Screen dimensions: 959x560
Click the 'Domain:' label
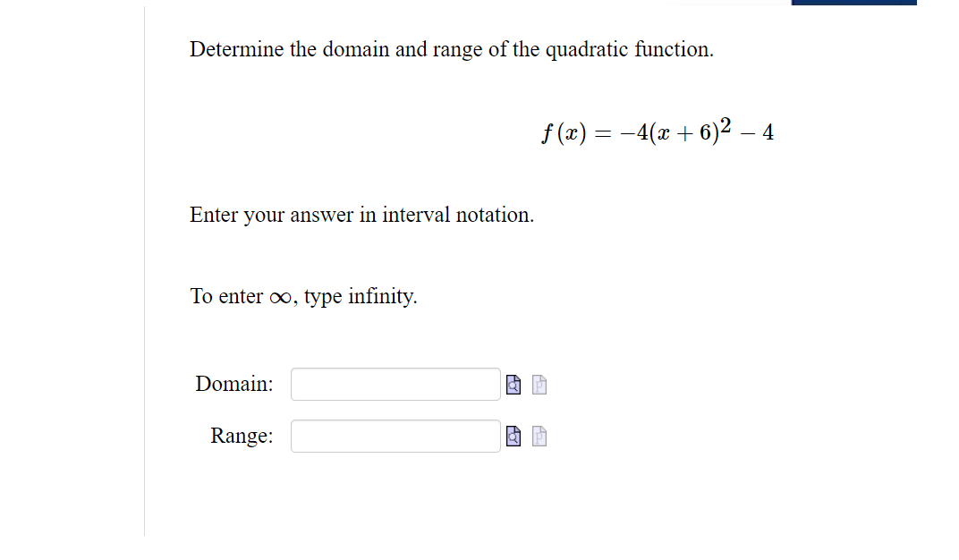(x=233, y=384)
